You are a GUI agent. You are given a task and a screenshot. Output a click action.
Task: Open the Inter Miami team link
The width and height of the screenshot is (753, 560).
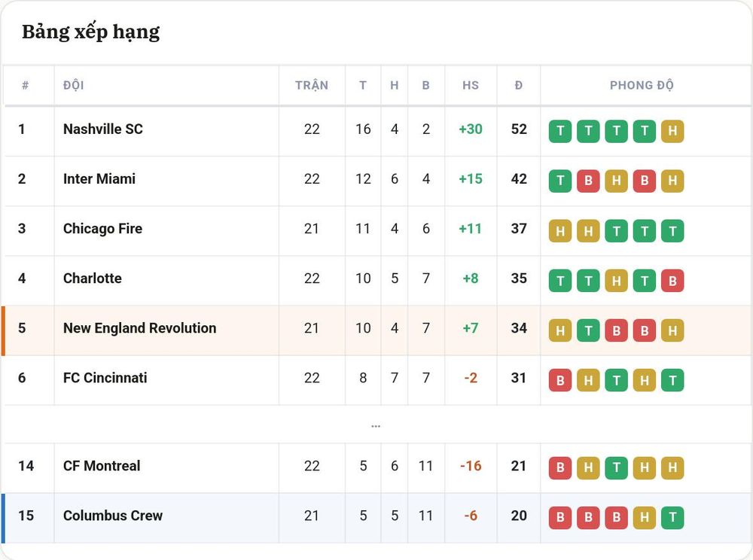(99, 179)
